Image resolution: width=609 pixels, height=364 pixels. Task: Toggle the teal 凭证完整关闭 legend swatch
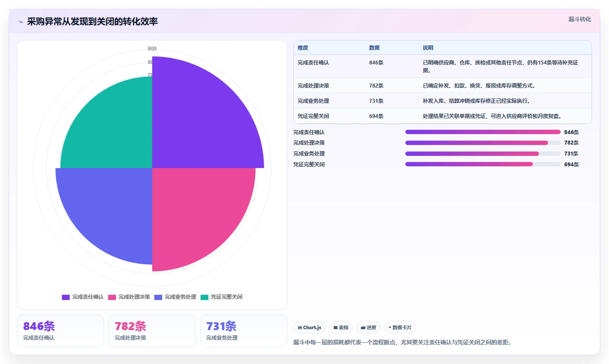[204, 297]
